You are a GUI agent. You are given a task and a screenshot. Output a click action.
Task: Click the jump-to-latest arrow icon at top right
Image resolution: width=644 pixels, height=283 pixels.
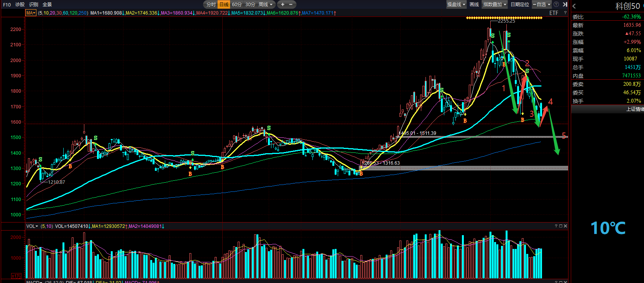(x=565, y=5)
